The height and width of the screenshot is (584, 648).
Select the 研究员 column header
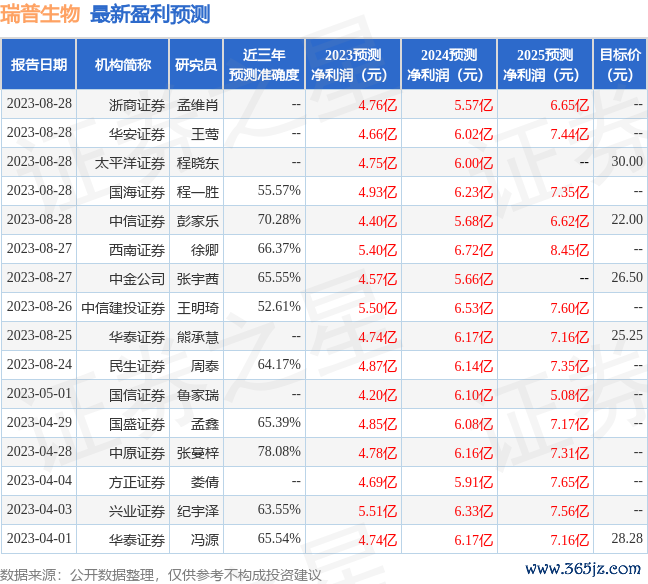click(x=196, y=64)
